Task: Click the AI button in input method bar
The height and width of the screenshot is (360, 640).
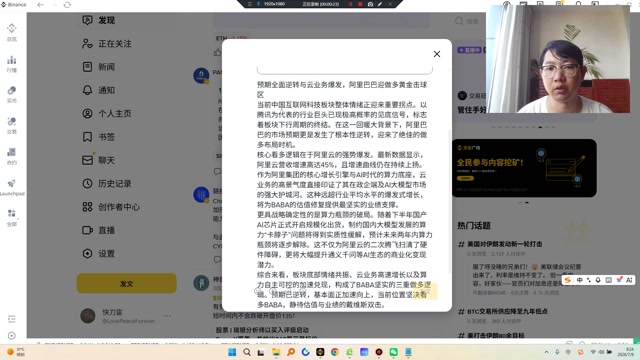Action: click(x=629, y=280)
